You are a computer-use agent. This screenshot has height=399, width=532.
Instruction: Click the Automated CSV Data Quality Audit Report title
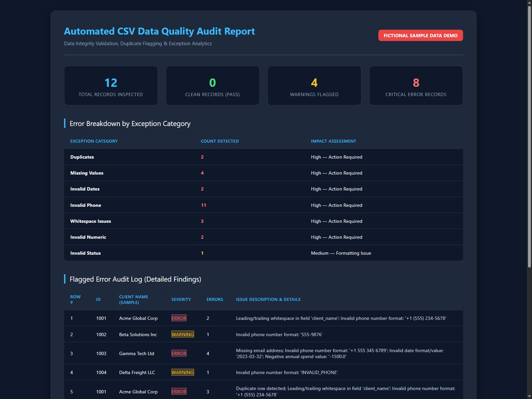[x=159, y=31]
